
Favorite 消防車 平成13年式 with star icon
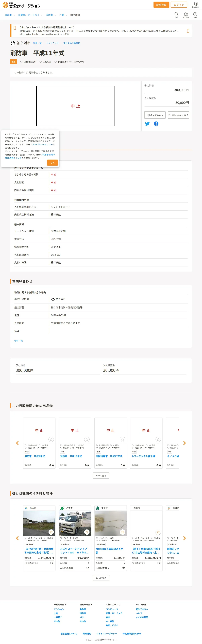tap(87, 439)
